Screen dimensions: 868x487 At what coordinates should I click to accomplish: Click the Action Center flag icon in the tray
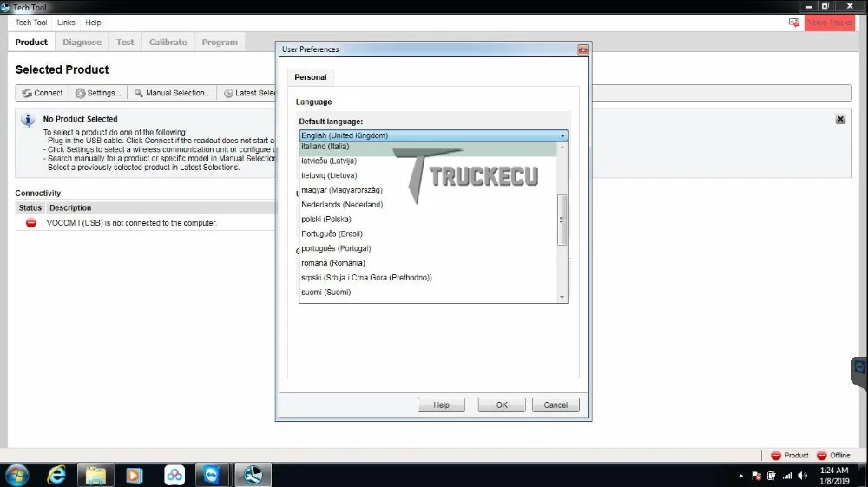click(757, 476)
